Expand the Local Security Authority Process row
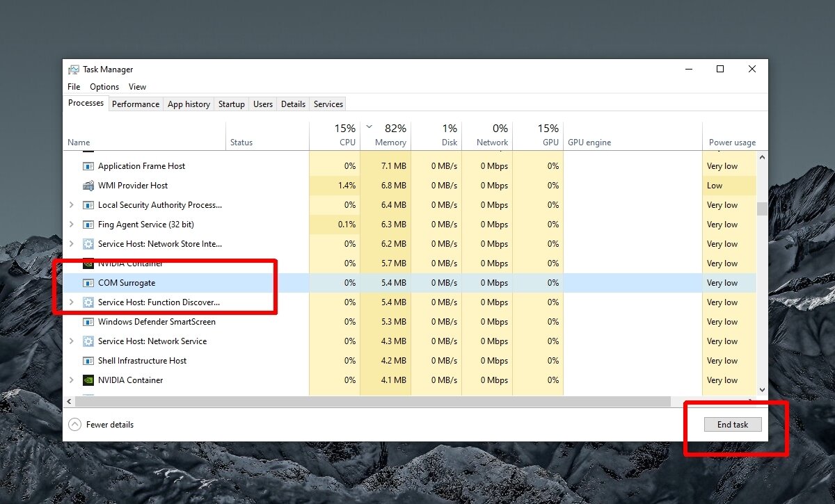Image resolution: width=835 pixels, height=504 pixels. click(x=71, y=205)
